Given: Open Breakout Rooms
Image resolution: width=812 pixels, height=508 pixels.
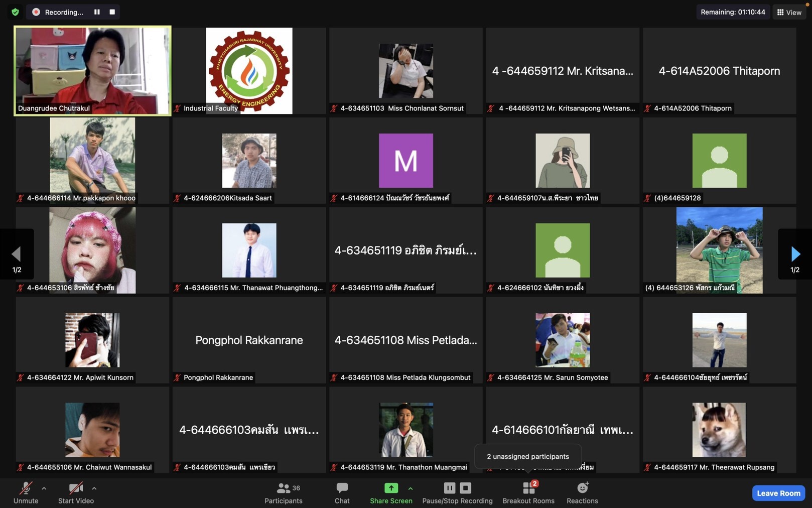Looking at the screenshot, I should point(528,488).
